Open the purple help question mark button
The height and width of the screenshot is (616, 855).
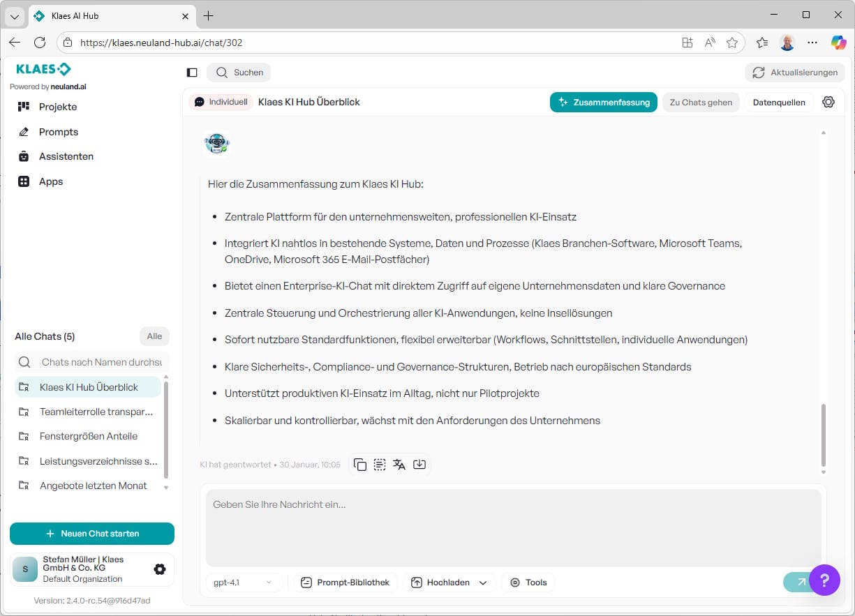click(824, 580)
